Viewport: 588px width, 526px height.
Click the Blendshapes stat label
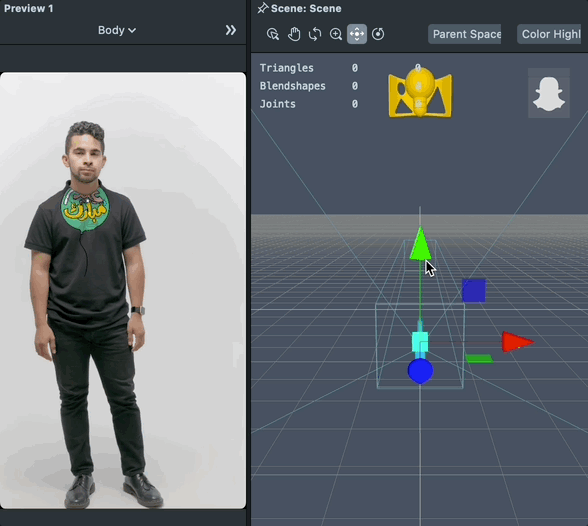(292, 86)
